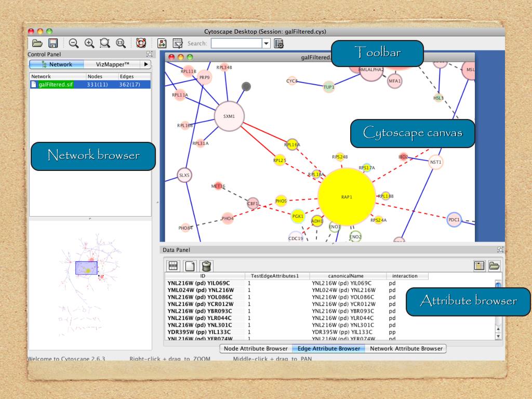Open VizMapper from its toolbar icon
This screenshot has height=399, width=532.
(162, 44)
